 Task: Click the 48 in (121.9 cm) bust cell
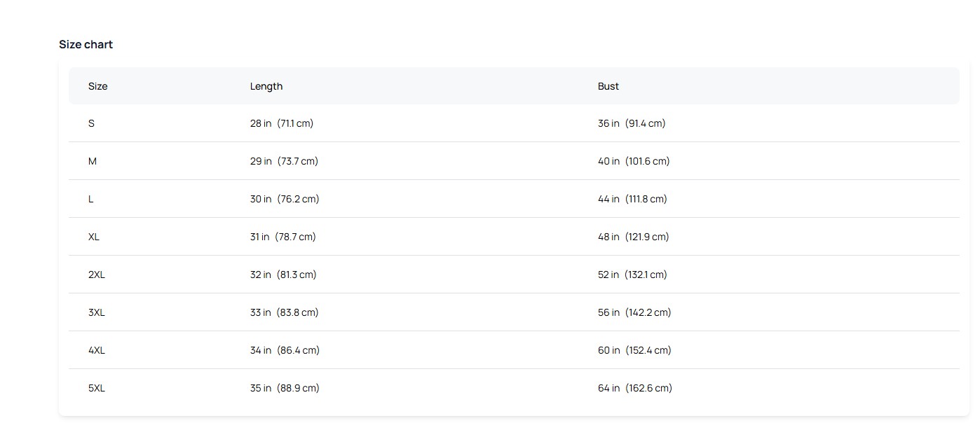coord(634,237)
